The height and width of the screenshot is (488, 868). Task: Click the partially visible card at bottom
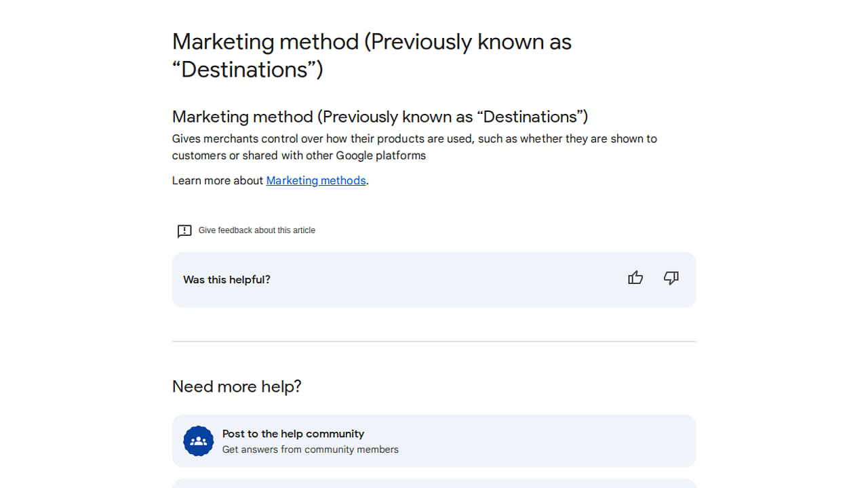pyautogui.click(x=434, y=483)
